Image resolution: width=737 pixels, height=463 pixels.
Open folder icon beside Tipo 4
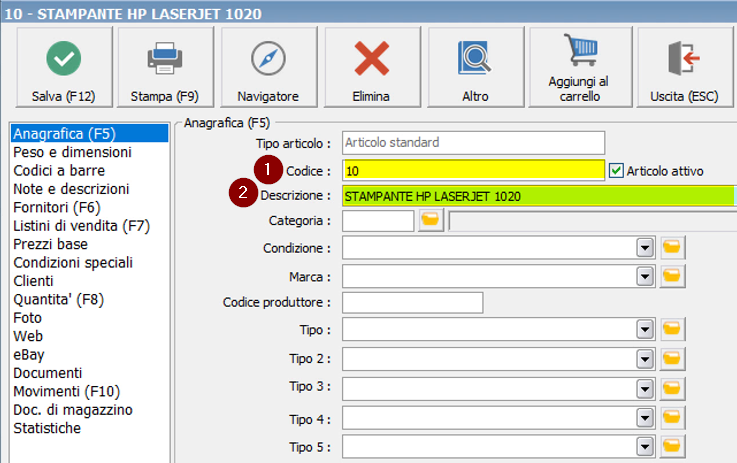[x=672, y=417]
